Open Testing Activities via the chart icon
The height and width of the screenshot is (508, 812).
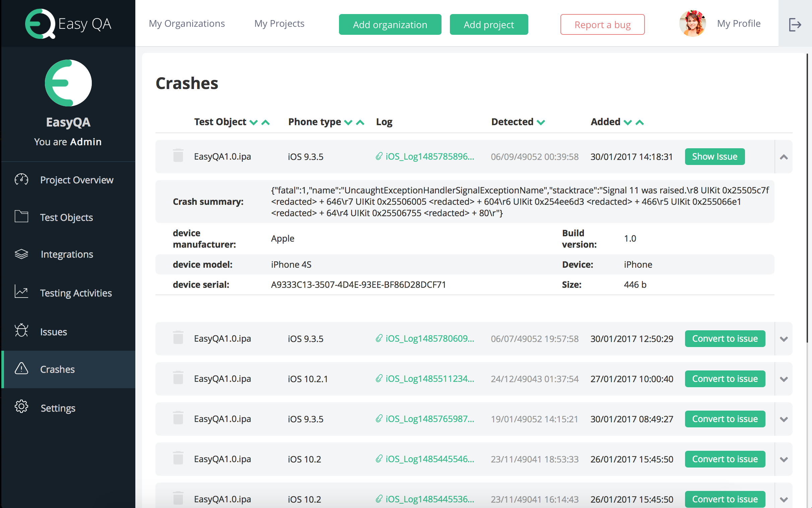point(21,292)
